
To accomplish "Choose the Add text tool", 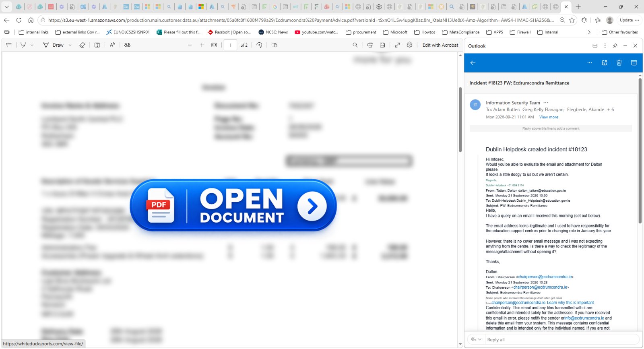I will point(97,45).
